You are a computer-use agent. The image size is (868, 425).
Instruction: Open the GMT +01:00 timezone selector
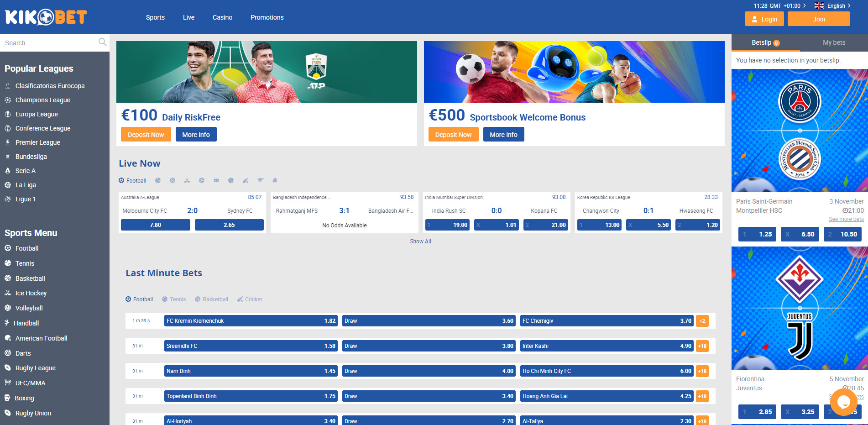[779, 6]
